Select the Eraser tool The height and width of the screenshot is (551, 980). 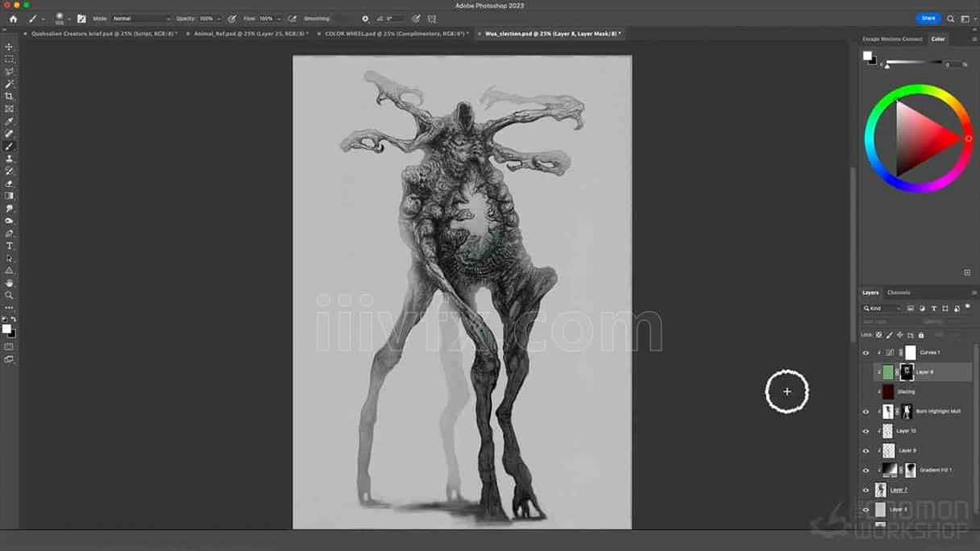pos(10,184)
